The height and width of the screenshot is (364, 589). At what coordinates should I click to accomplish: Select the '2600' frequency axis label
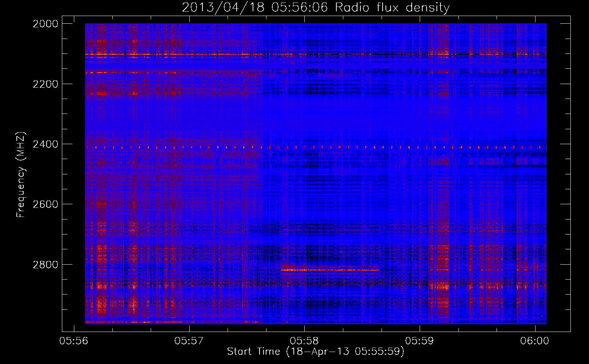tap(46, 204)
